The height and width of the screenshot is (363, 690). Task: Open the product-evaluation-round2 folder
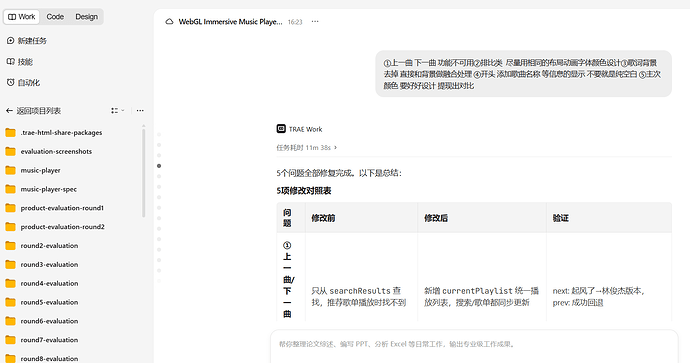point(55,227)
